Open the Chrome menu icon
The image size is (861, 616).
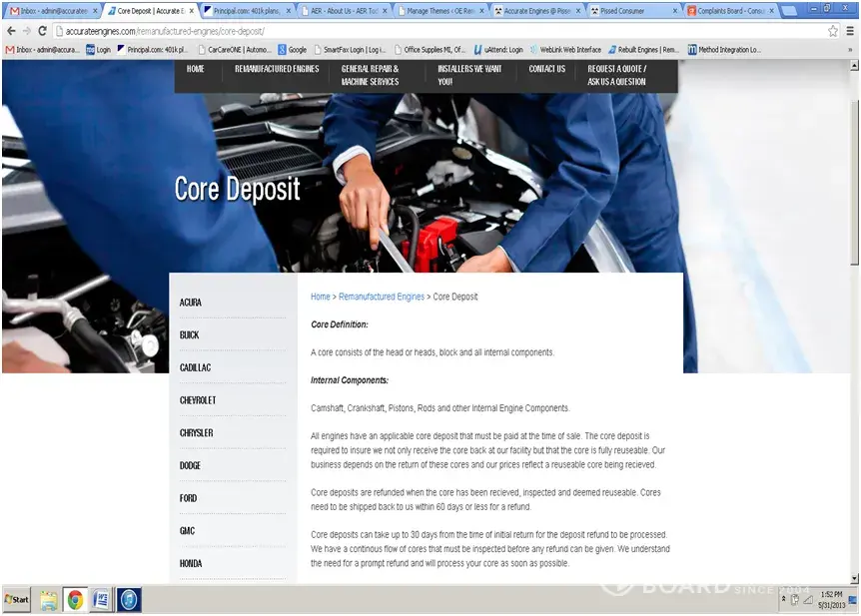pos(851,31)
